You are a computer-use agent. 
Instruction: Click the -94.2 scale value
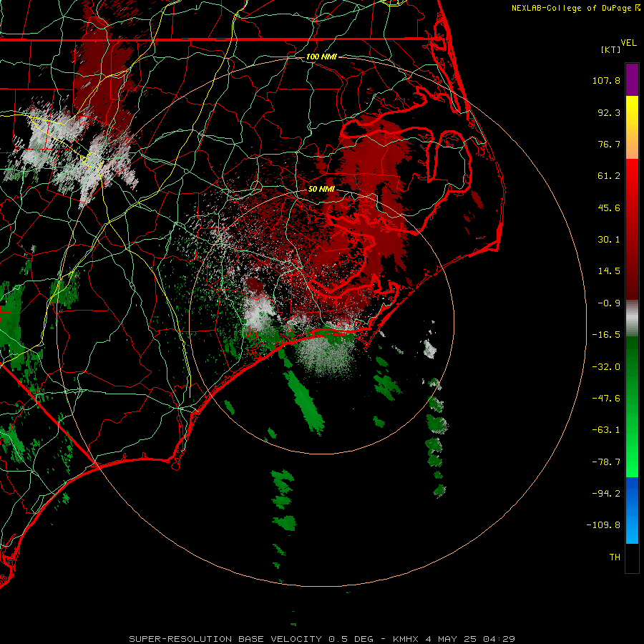point(606,493)
